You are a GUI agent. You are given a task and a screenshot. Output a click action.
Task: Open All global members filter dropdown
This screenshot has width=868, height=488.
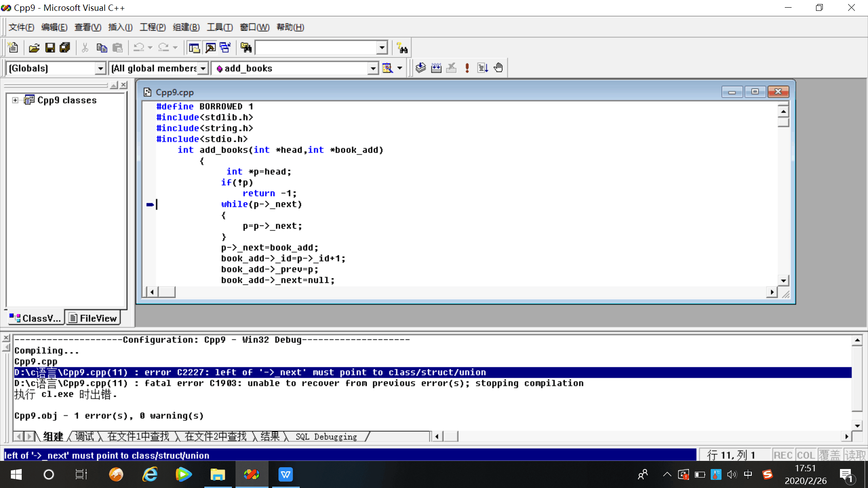coord(203,68)
